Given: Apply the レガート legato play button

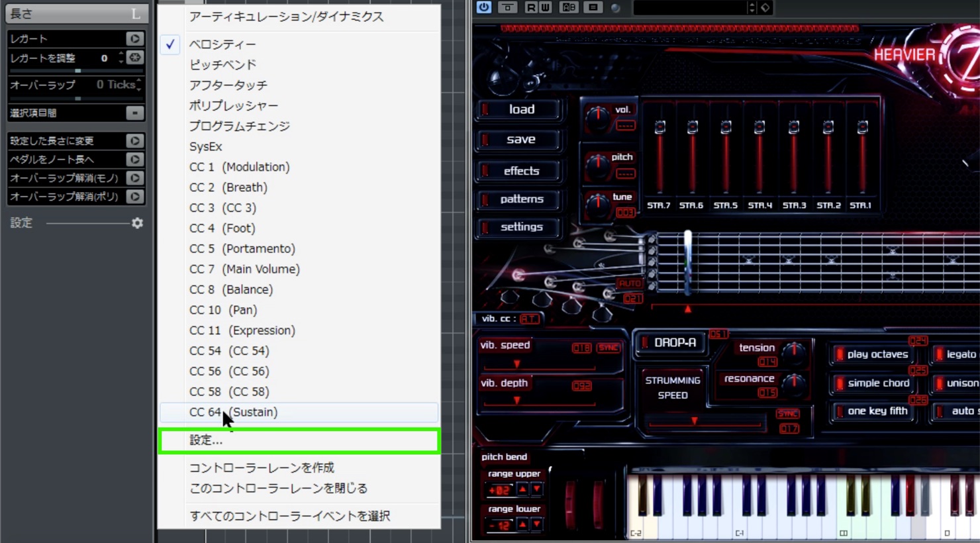Looking at the screenshot, I should [x=134, y=38].
